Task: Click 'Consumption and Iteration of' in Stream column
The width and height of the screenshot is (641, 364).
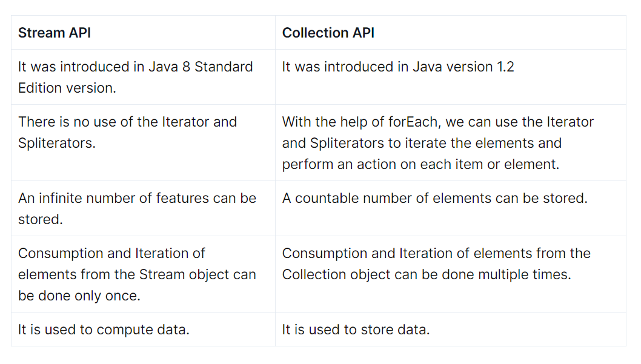Action: (111, 253)
